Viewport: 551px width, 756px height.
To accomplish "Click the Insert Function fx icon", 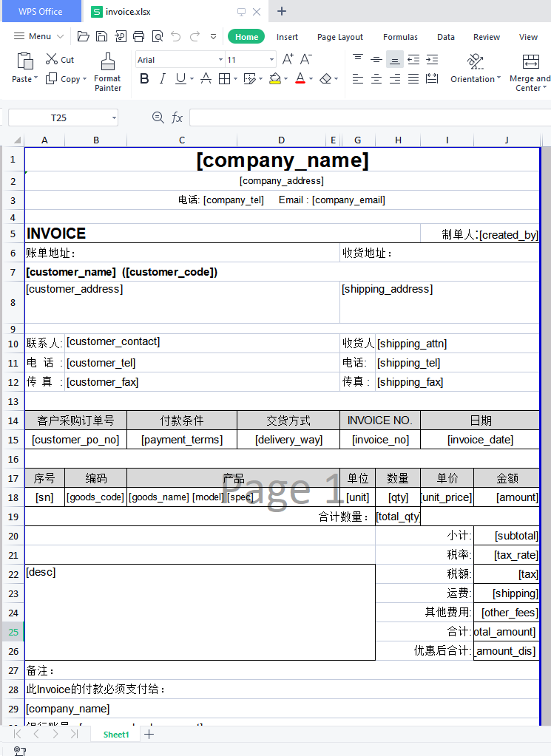I will click(178, 118).
